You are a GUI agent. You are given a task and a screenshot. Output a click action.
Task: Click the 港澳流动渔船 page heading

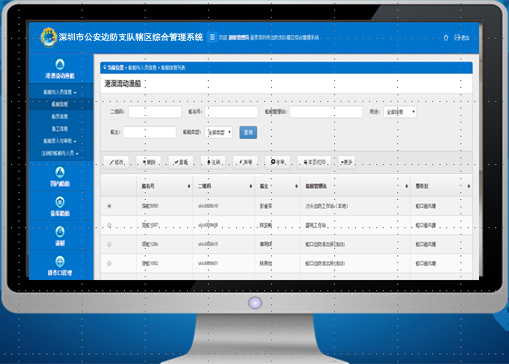click(x=123, y=83)
